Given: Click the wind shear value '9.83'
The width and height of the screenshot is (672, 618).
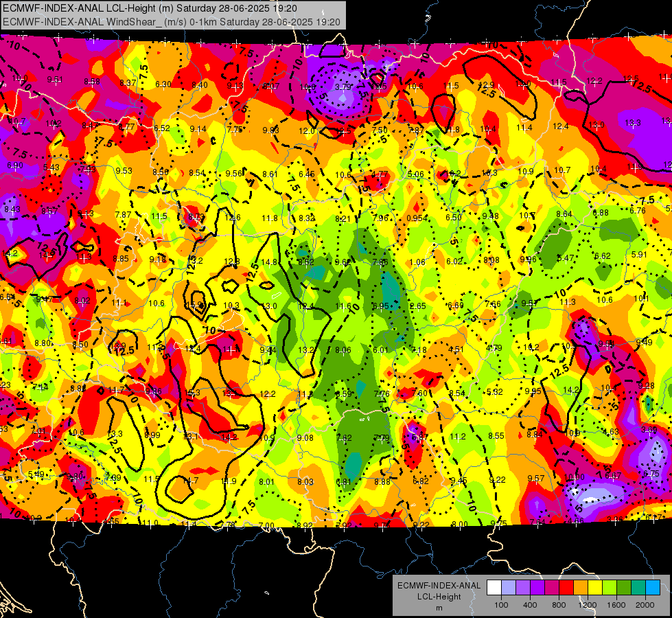Looking at the screenshot, I should pos(271,130).
